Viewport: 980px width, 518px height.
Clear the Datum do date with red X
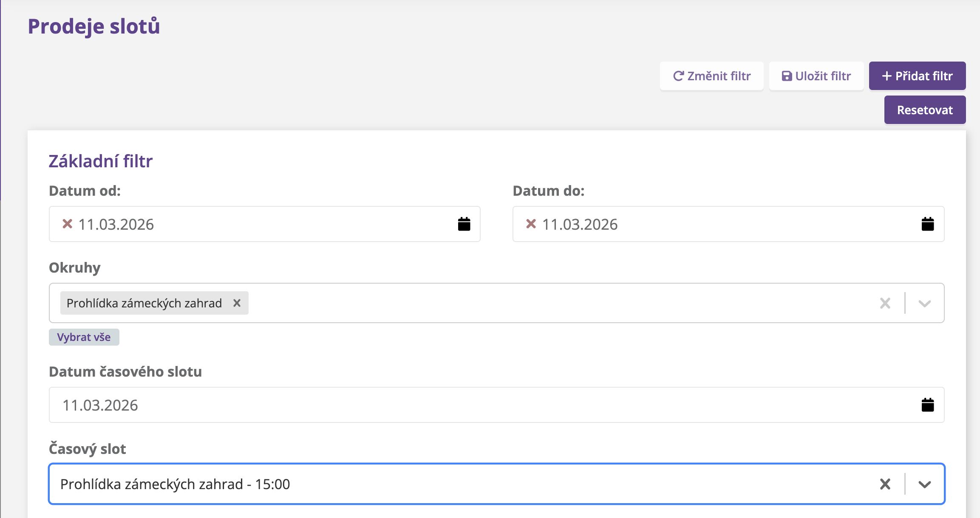tap(531, 224)
